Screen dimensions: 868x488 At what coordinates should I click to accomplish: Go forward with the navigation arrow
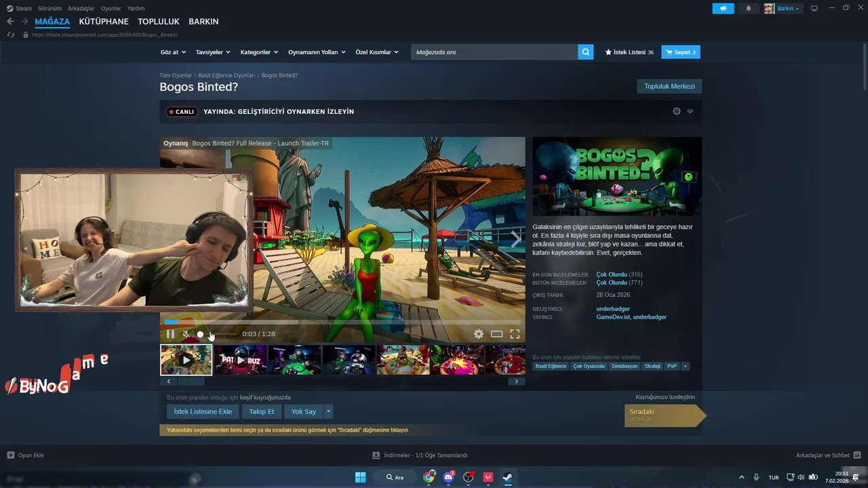24,22
